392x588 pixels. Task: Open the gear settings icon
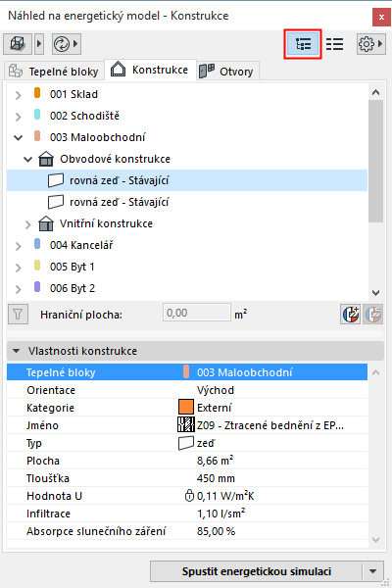point(367,44)
